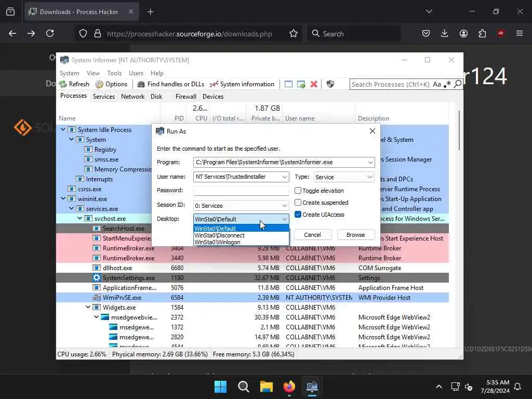This screenshot has width=532, height=399.
Task: Click Firefox address bar URL
Action: pos(189,34)
